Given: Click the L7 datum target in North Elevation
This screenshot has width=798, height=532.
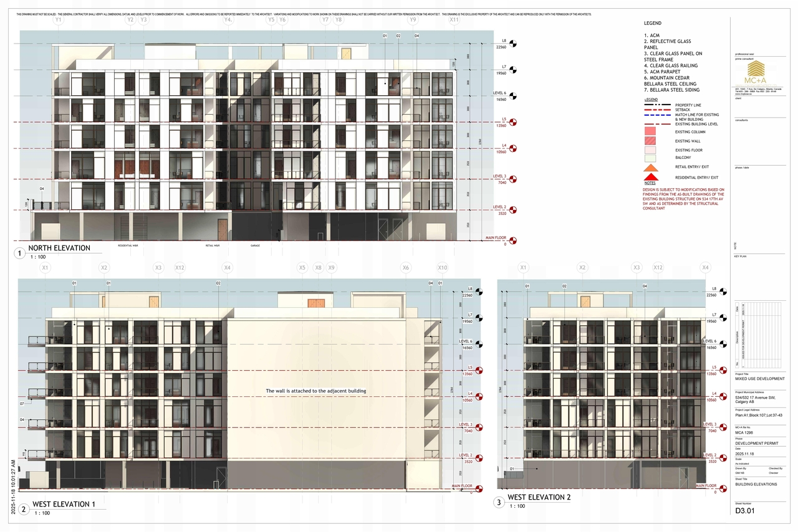Looking at the screenshot, I should (x=514, y=70).
